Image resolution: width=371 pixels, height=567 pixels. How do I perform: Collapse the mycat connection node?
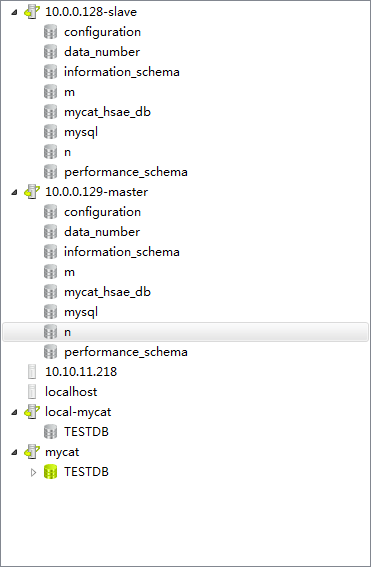14,452
